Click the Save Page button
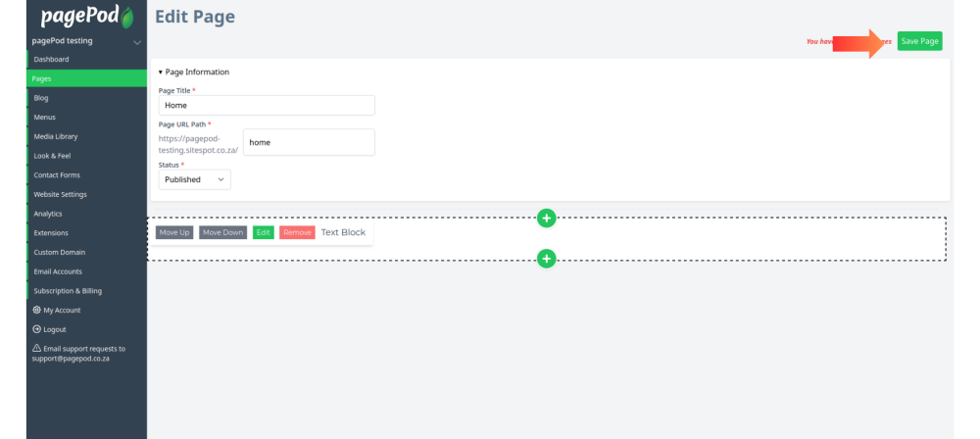Screen dimensions: 980x439 point(919,41)
